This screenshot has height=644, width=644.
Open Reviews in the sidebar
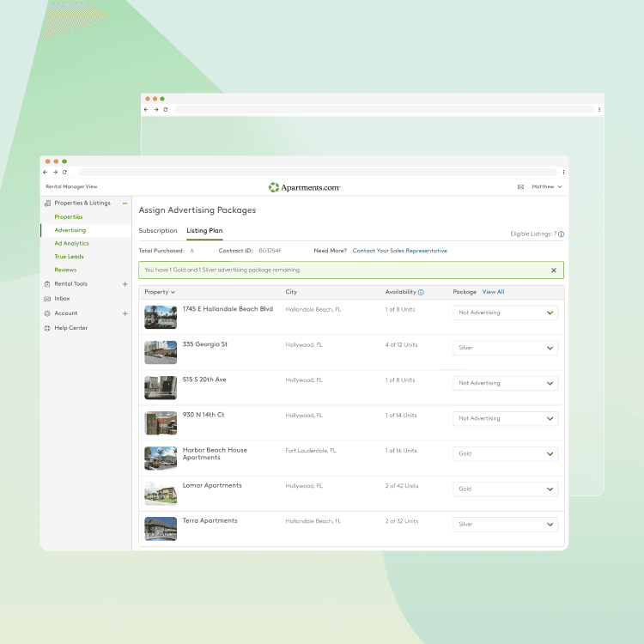(65, 270)
